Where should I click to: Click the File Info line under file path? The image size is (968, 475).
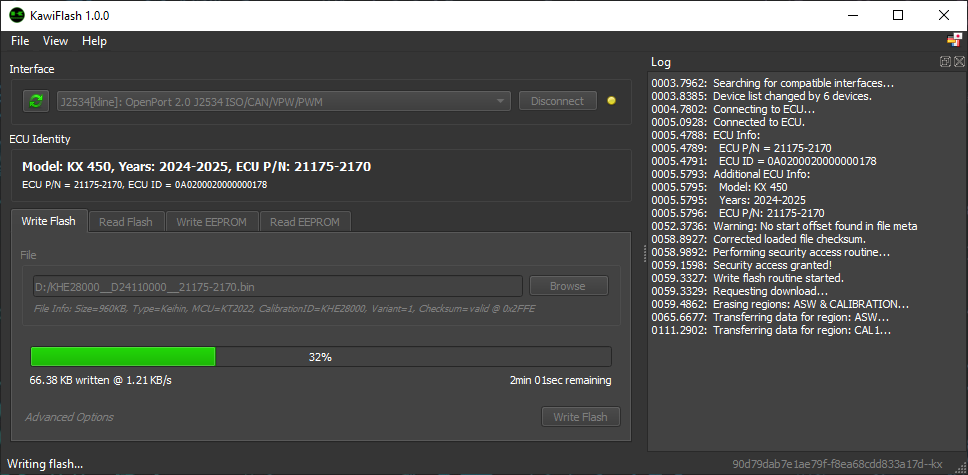(285, 308)
